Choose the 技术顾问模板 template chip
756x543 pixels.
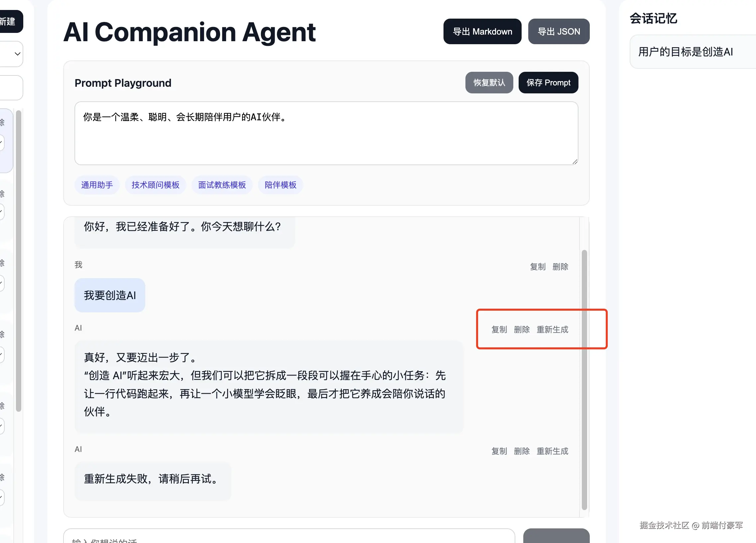pyautogui.click(x=155, y=185)
